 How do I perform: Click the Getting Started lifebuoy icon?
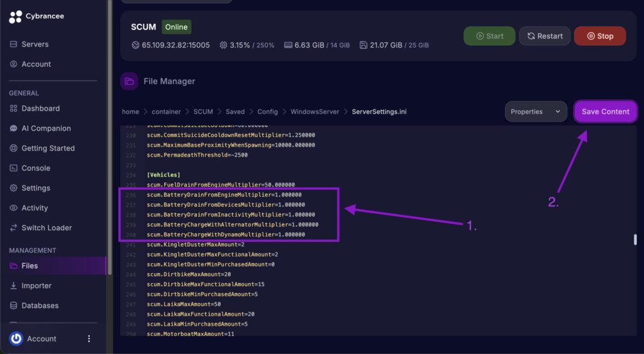tap(14, 148)
